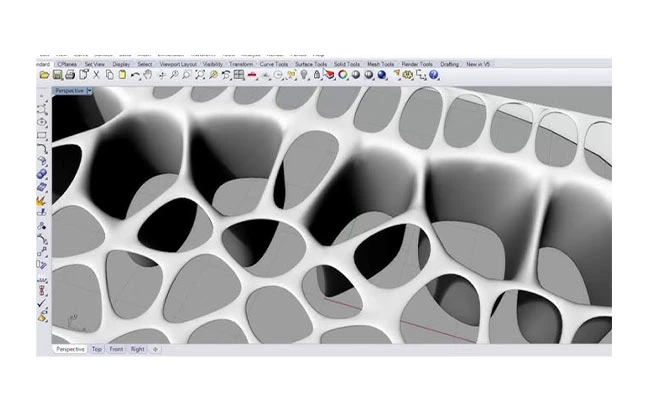
Task: Switch to the Front viewport tab
Action: tap(116, 349)
